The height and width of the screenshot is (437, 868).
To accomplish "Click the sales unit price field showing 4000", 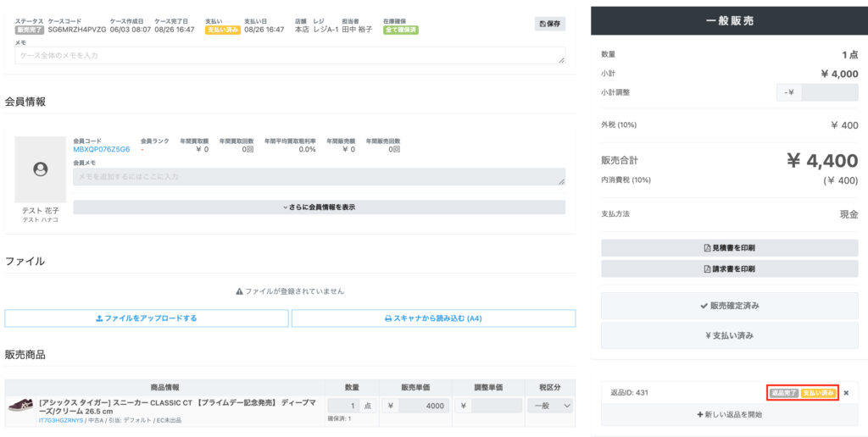I will (x=423, y=406).
